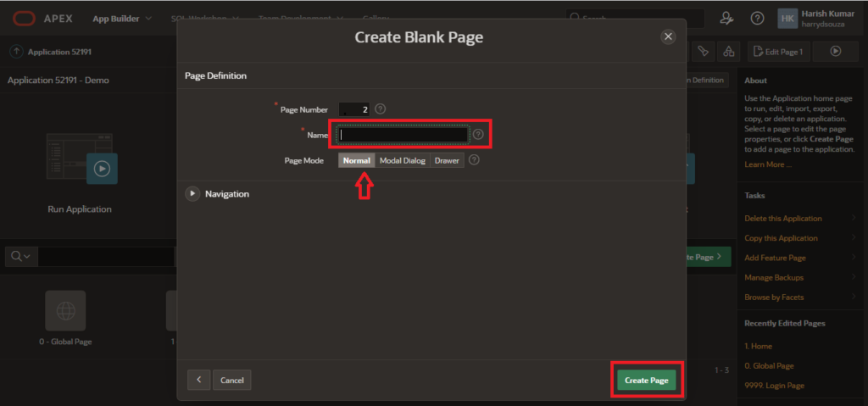Click the Run Application play icon
Viewport: 868px width, 406px height.
(102, 169)
